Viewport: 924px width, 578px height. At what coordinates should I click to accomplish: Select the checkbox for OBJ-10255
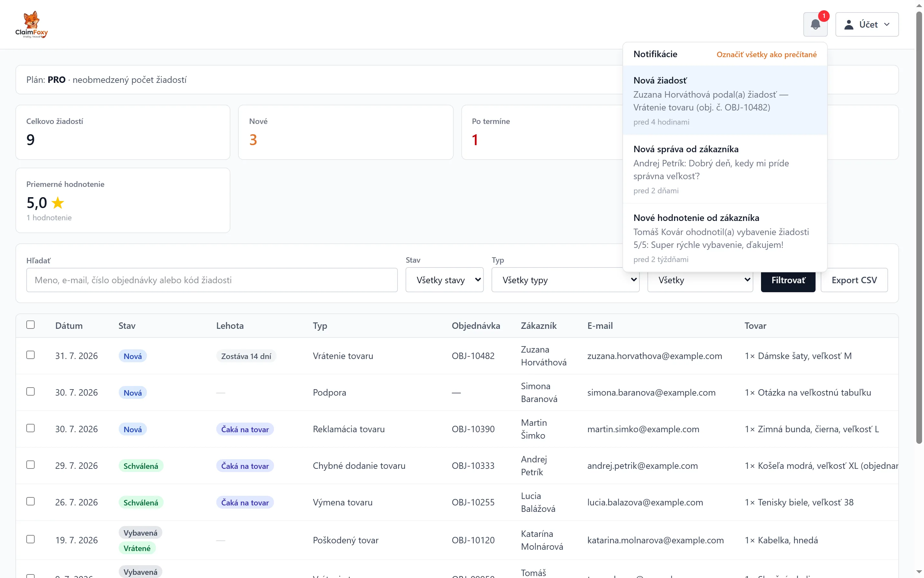[x=30, y=501]
